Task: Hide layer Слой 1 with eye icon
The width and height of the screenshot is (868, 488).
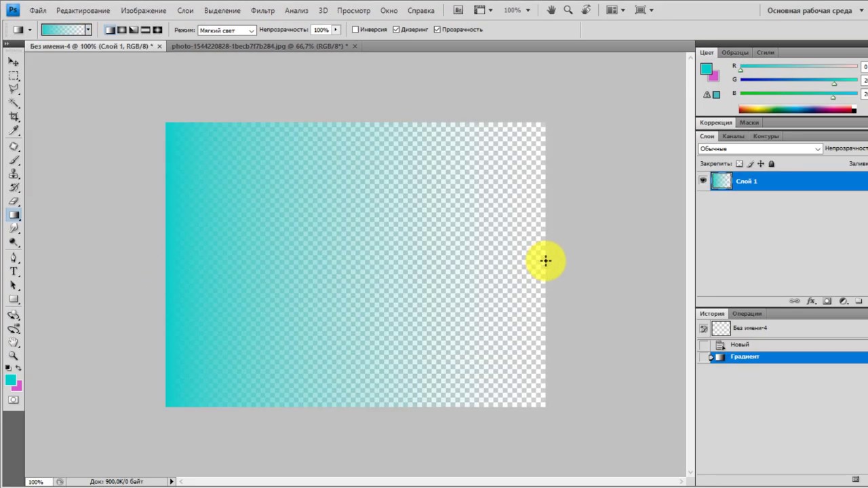Action: click(703, 181)
